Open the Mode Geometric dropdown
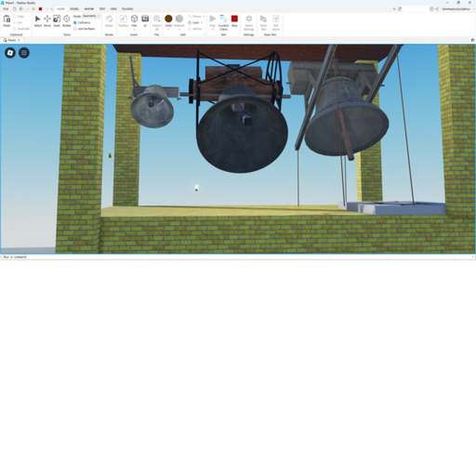The image size is (476, 476). (x=91, y=16)
